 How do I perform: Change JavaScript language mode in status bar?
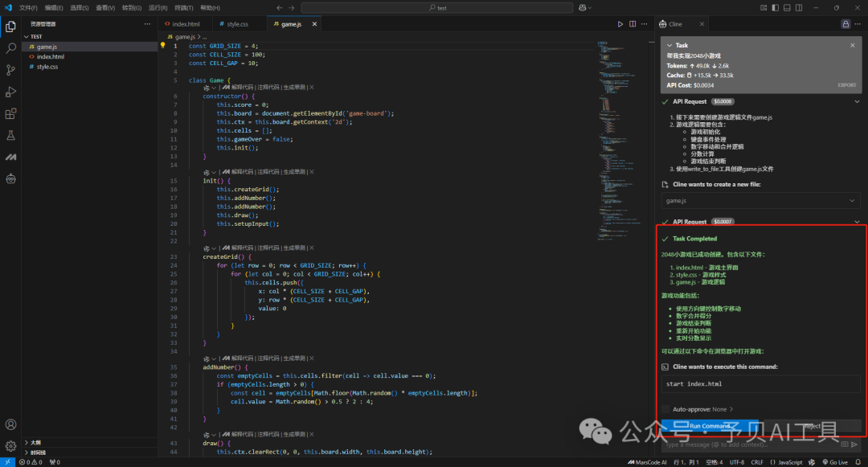[x=790, y=462]
